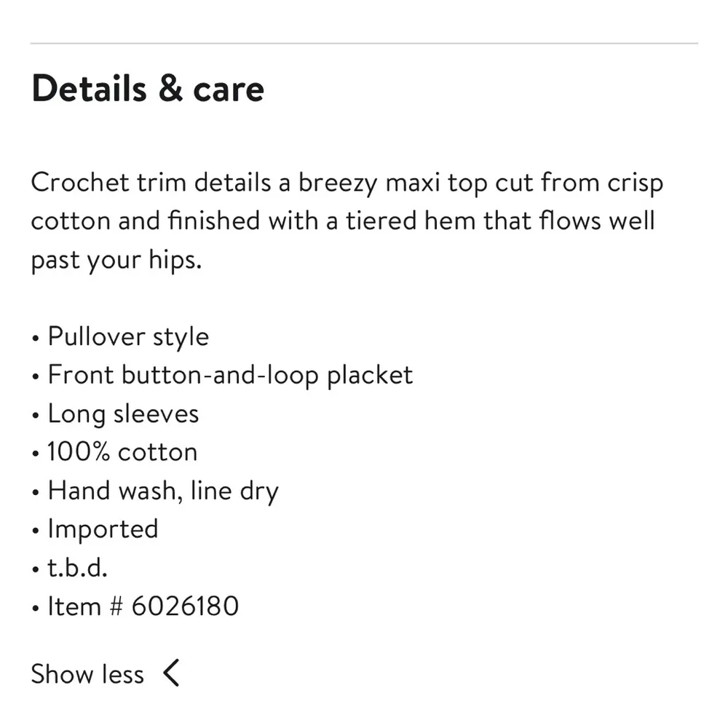Select the 'Hand wash, line dry' bullet
The height and width of the screenshot is (728, 728).
coord(163,491)
